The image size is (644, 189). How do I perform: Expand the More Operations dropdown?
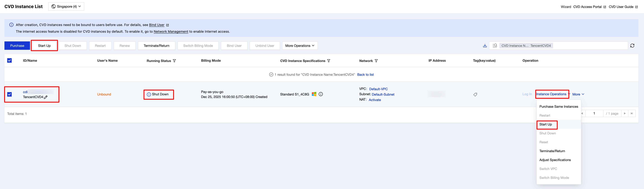click(300, 46)
